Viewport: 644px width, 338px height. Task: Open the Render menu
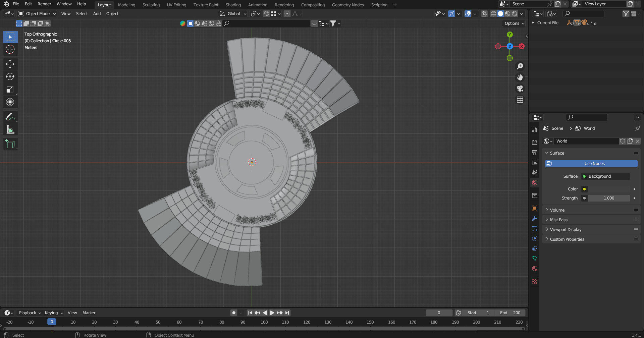click(44, 4)
